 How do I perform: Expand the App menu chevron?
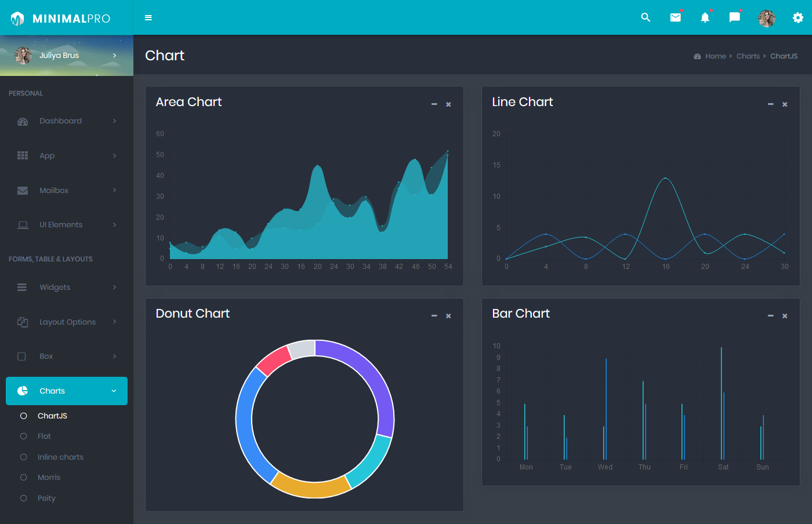114,155
